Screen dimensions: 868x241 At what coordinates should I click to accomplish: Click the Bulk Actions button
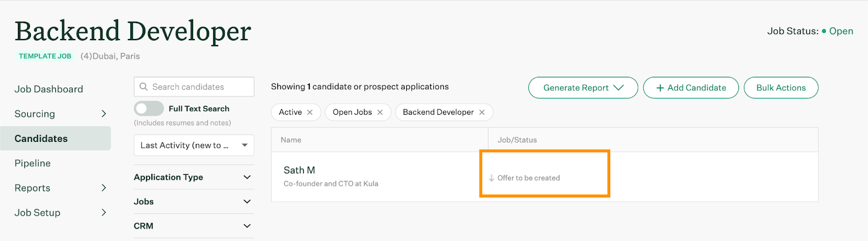(781, 88)
